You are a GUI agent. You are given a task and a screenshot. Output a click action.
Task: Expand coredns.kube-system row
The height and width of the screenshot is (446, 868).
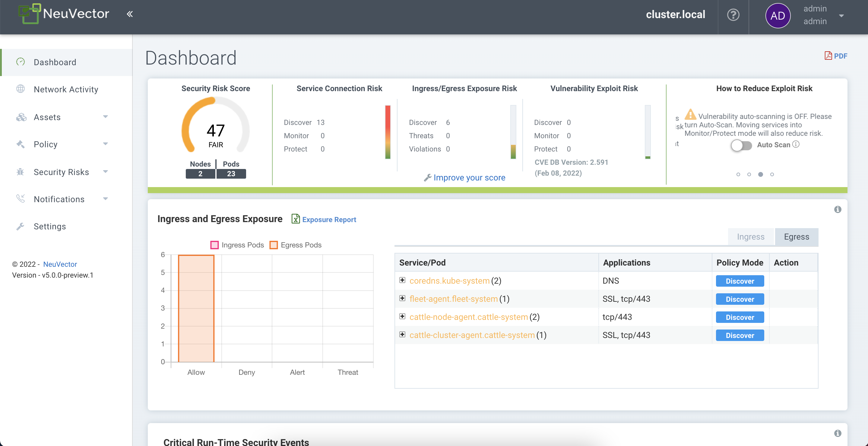402,280
